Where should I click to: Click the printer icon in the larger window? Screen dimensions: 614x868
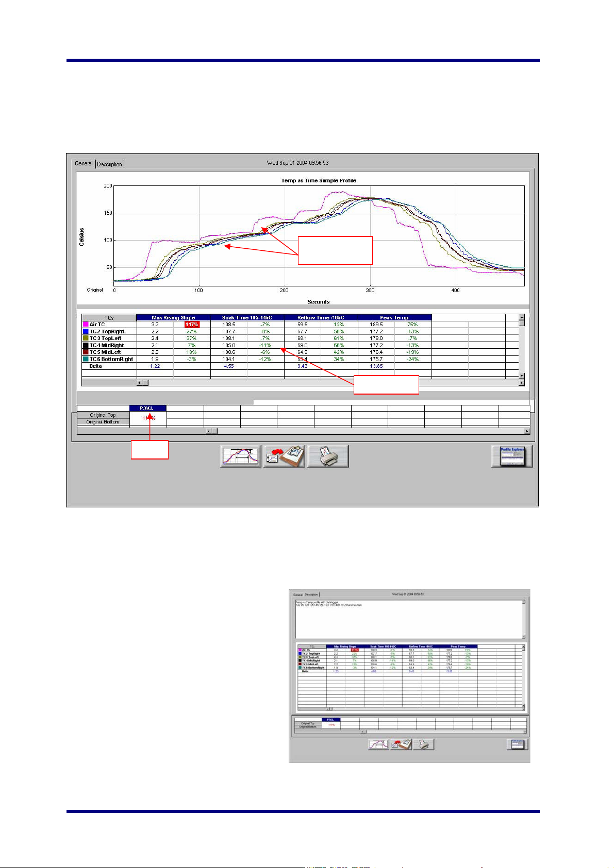[x=328, y=456]
